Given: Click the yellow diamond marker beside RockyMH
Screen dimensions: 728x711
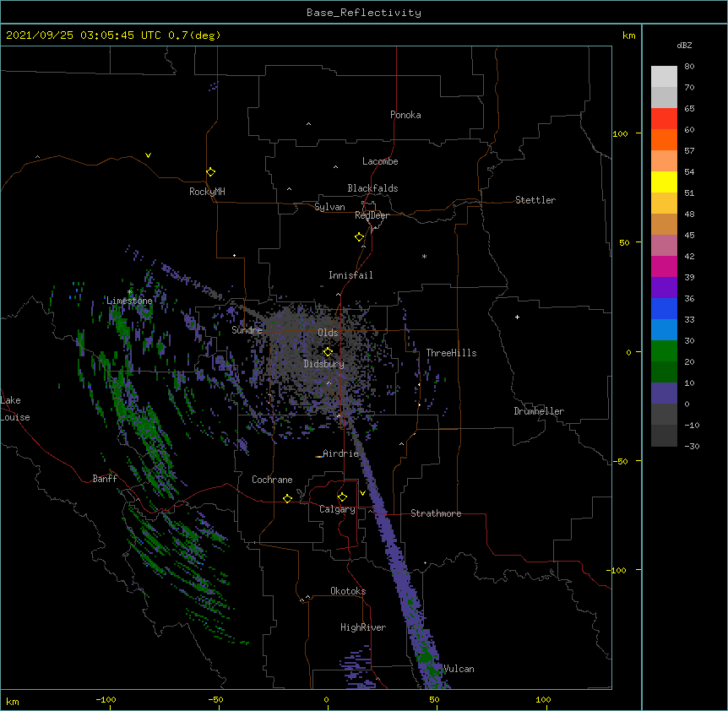Looking at the screenshot, I should tap(210, 172).
